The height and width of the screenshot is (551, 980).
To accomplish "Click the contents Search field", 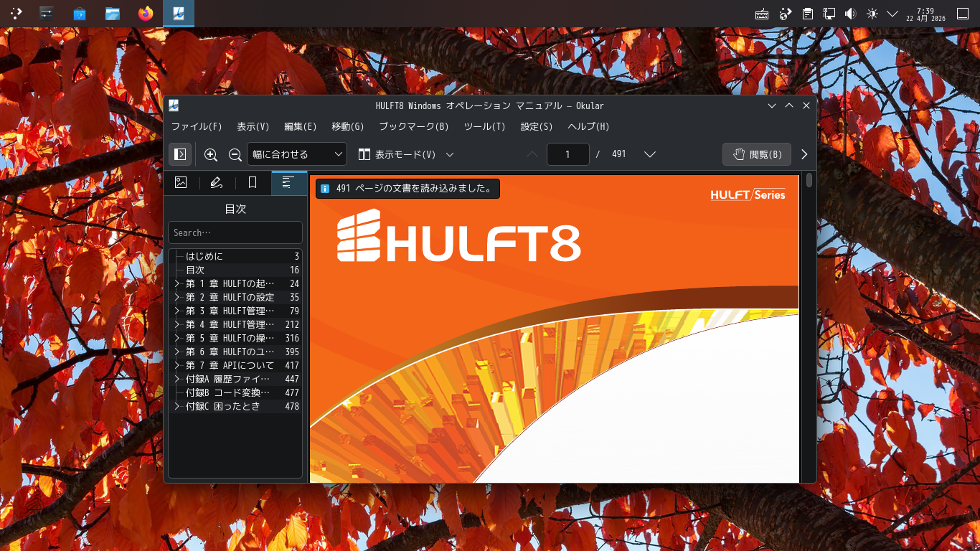I will pyautogui.click(x=235, y=232).
